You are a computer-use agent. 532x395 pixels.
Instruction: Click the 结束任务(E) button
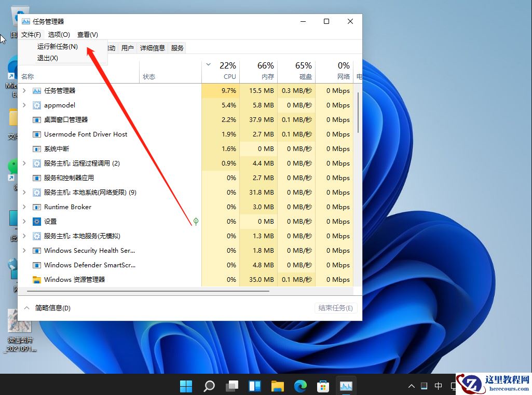(x=335, y=307)
